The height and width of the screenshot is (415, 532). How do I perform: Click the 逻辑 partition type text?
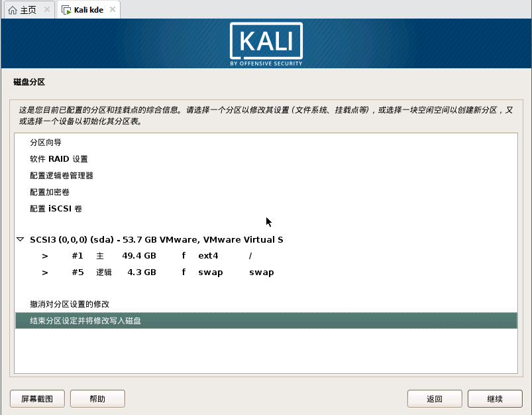(104, 272)
